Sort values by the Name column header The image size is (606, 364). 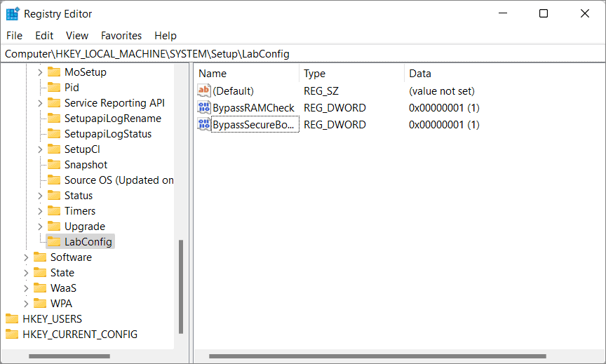tap(247, 74)
